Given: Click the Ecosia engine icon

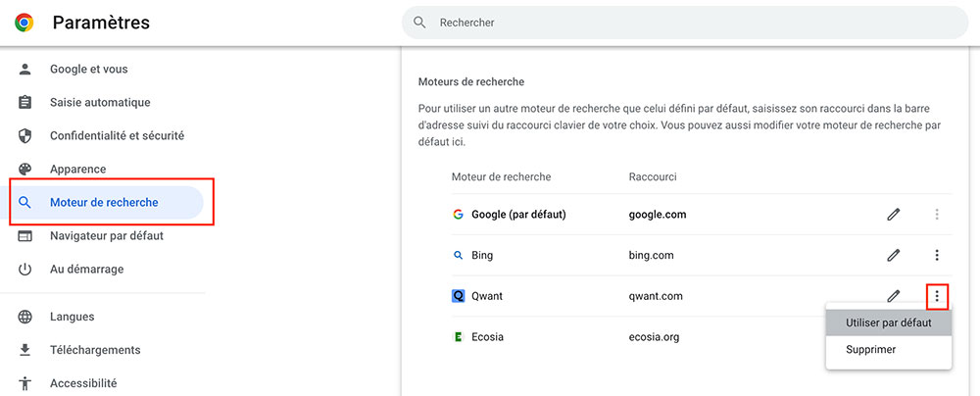Looking at the screenshot, I should [x=458, y=336].
